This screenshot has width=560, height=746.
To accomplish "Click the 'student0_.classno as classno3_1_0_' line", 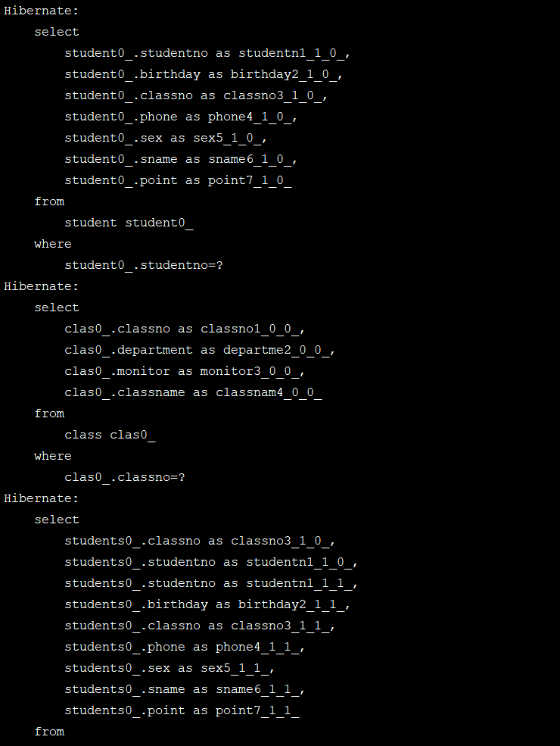I will (196, 95).
